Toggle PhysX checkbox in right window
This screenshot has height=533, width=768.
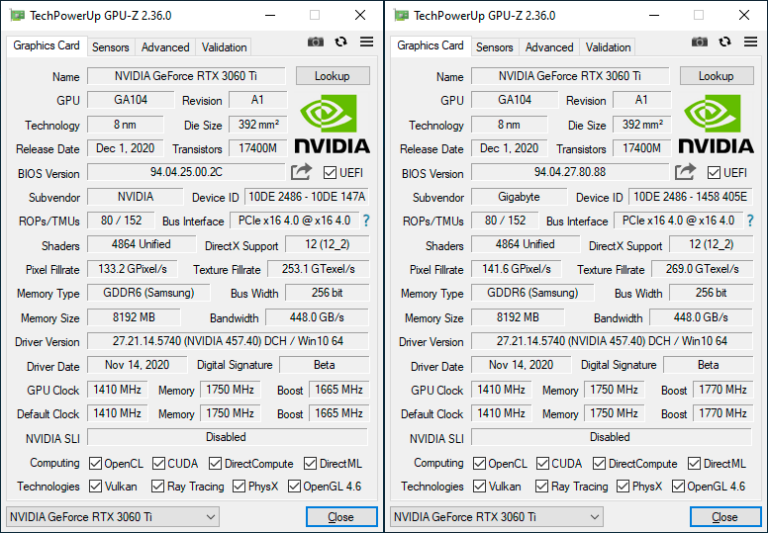[x=623, y=486]
